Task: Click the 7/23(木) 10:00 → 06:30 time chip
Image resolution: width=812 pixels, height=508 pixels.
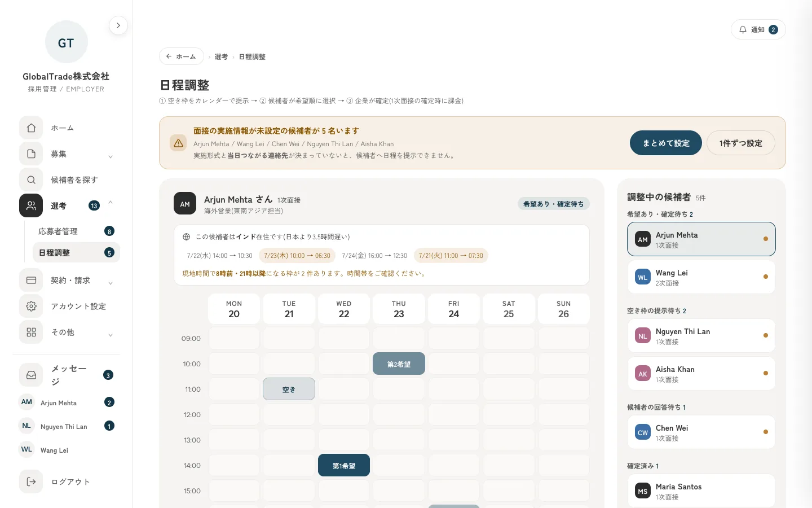Action: pyautogui.click(x=297, y=256)
